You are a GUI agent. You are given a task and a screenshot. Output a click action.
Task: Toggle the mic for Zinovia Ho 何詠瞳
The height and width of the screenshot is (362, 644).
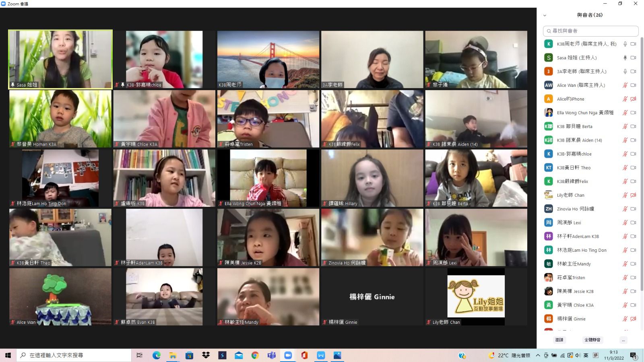coord(625,209)
